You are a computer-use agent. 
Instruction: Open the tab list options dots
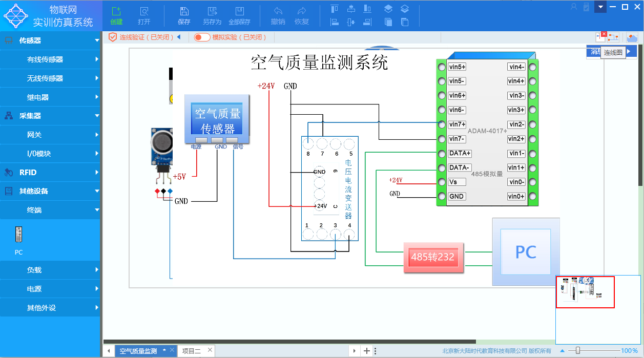(x=376, y=351)
